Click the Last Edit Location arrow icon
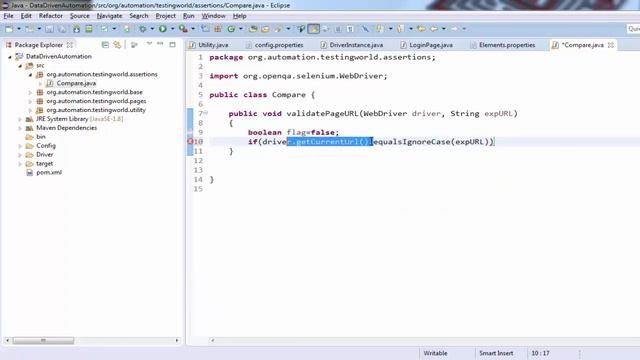Screen dimensions: 640x360 click(421, 29)
